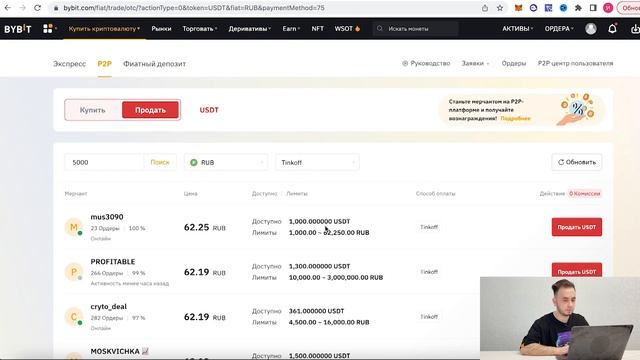Expand the Торговать menu
Viewport: 640px width, 360px height.
[200, 29]
